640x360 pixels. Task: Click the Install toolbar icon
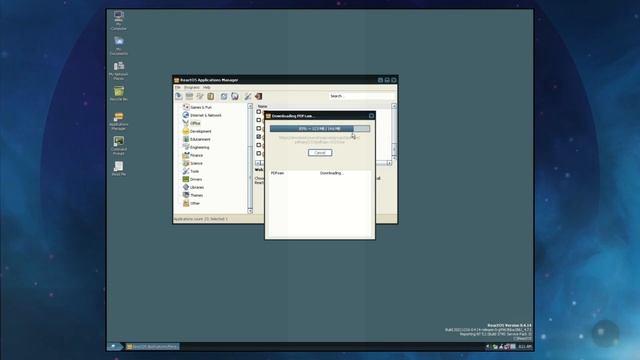coord(179,96)
